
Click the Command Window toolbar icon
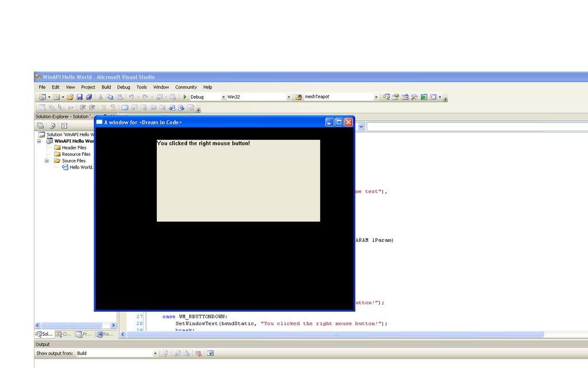(434, 97)
